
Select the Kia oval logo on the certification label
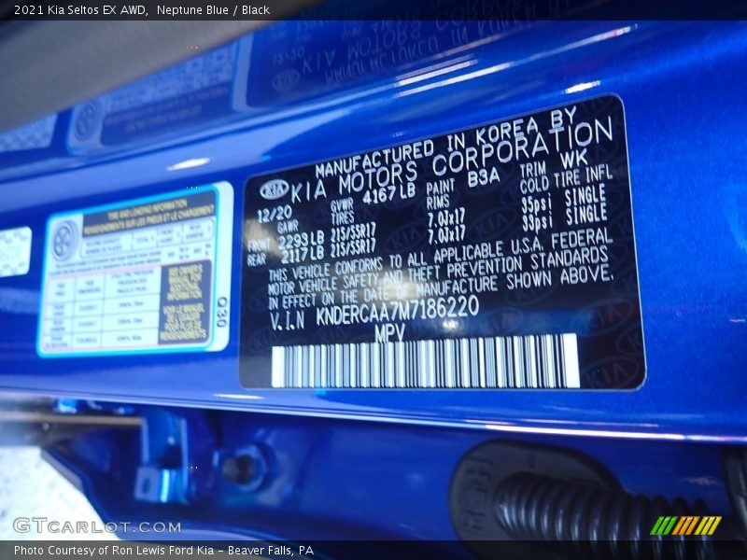pyautogui.click(x=275, y=188)
